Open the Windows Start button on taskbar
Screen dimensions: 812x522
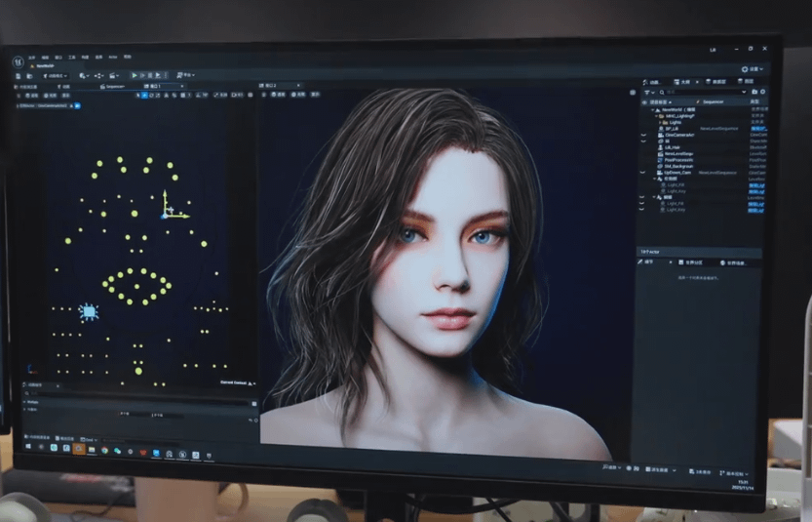click(x=28, y=446)
